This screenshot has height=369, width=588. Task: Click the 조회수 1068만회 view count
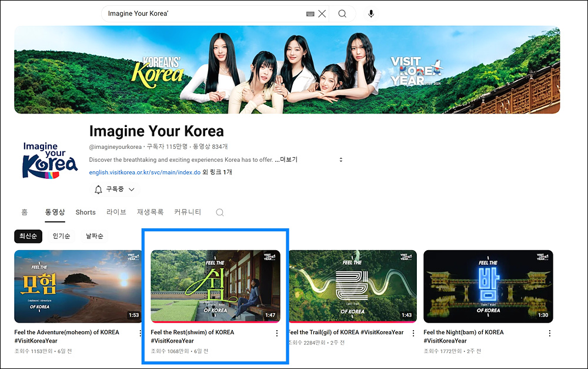(x=169, y=351)
